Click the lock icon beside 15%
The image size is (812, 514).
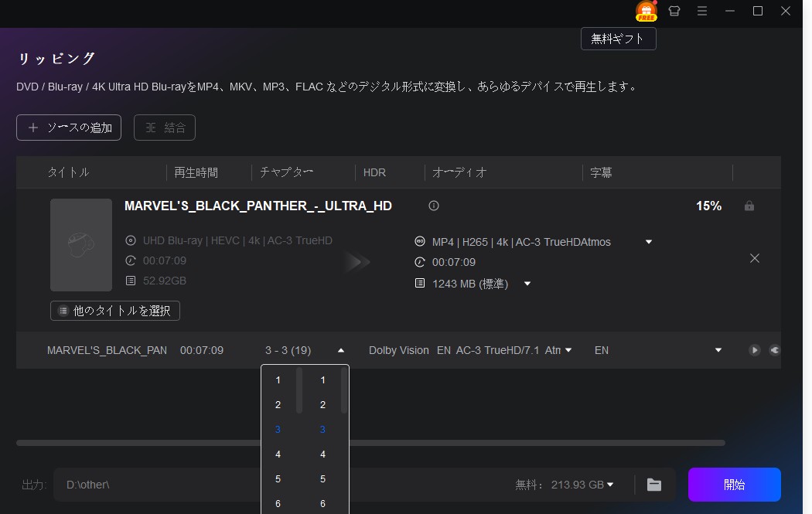(x=749, y=206)
